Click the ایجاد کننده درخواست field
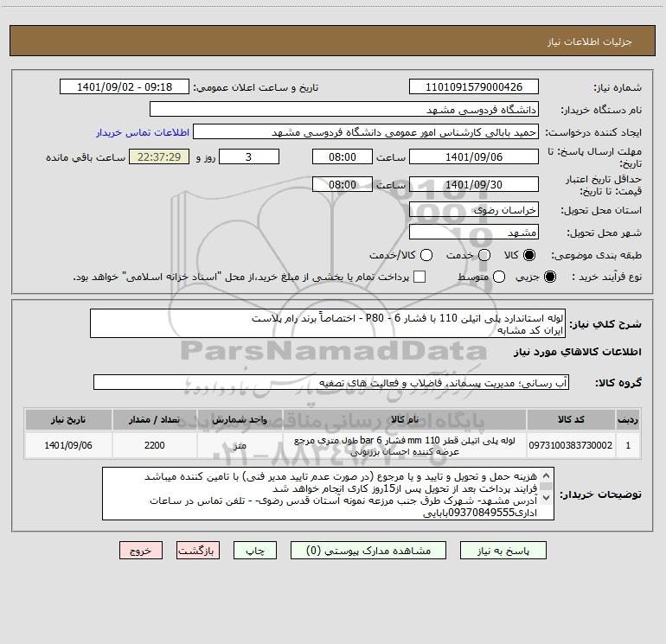 pos(366,132)
